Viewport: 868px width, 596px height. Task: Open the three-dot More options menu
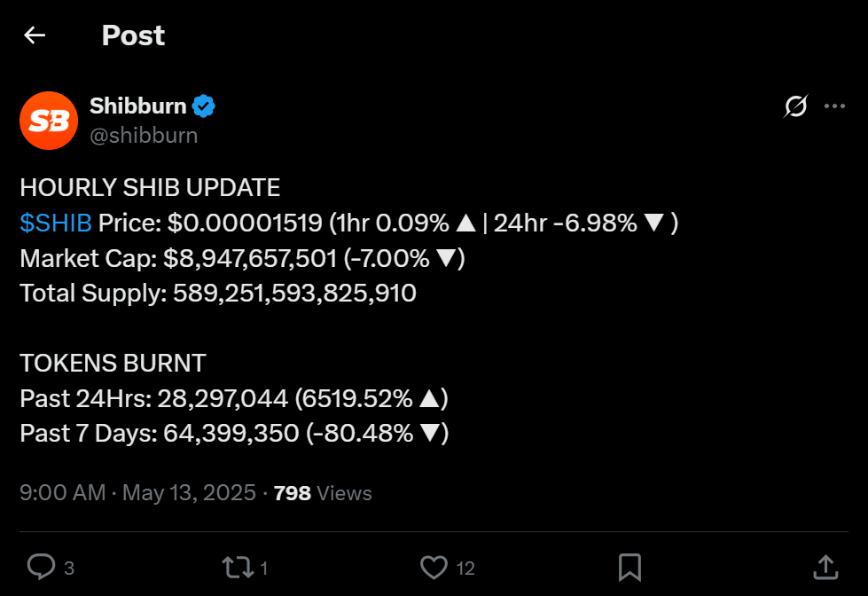pyautogui.click(x=834, y=107)
